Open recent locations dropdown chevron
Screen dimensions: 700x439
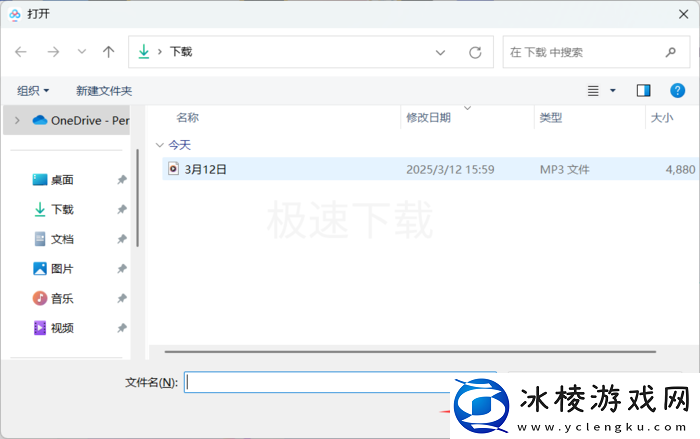[x=82, y=52]
